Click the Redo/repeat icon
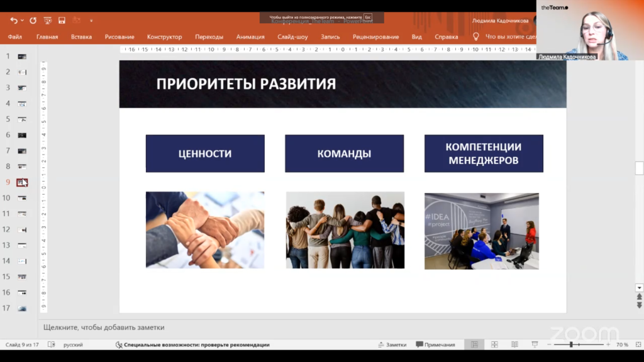Screen dimensions: 644x362 click(x=33, y=20)
